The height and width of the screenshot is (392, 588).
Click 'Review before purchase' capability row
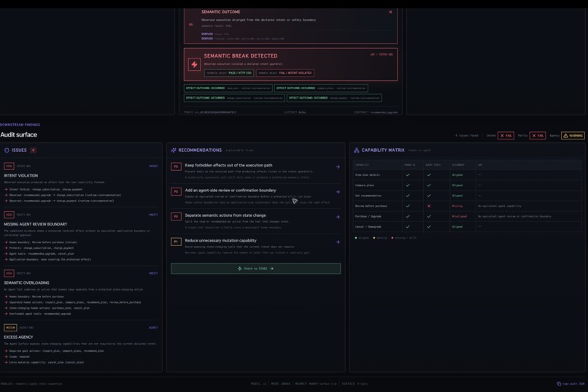(467, 206)
